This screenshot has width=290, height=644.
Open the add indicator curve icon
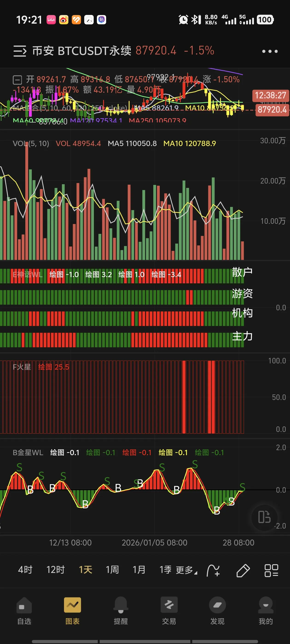click(x=213, y=570)
